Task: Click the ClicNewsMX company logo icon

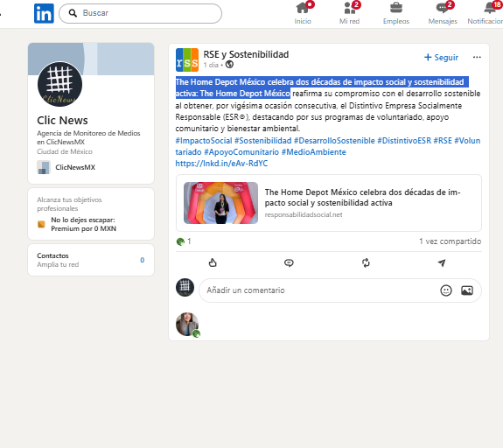Action: [44, 167]
